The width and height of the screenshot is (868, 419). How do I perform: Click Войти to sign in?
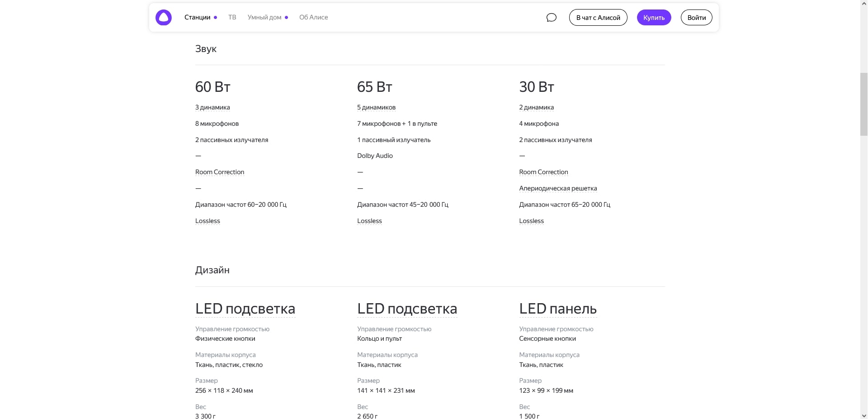click(696, 17)
